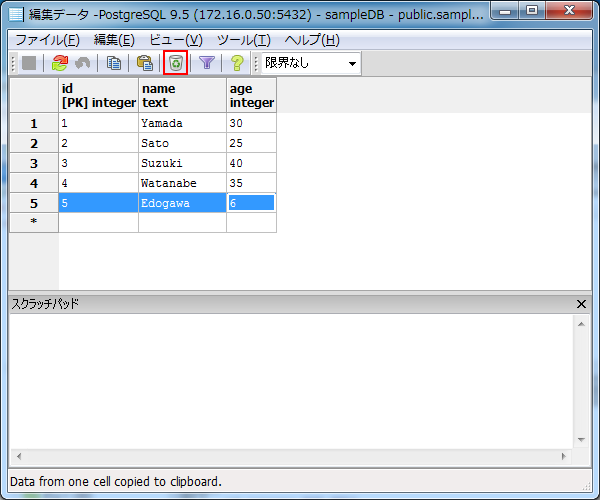The width and height of the screenshot is (600, 500).
Task: Delete the selected row with trash icon
Action: (176, 63)
